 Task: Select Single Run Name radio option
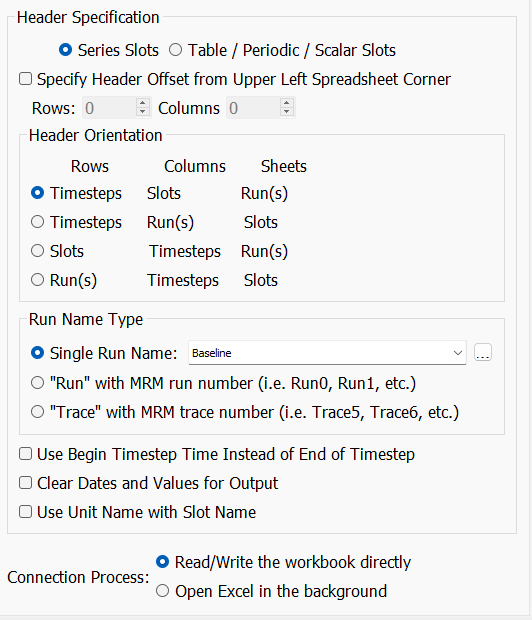(38, 353)
